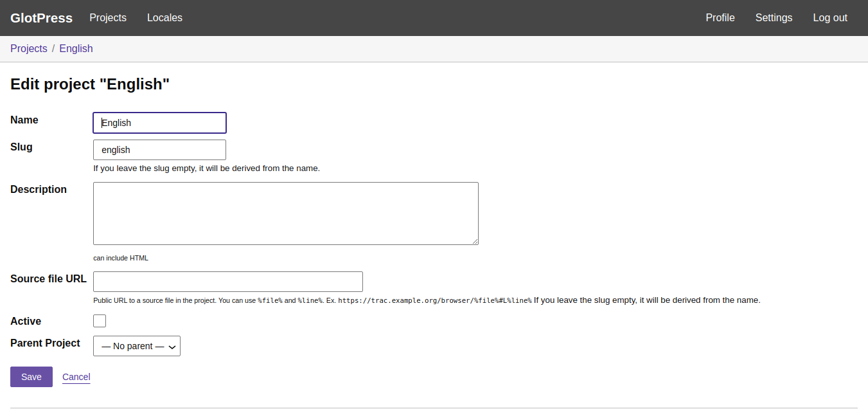Image resolution: width=868 pixels, height=409 pixels.
Task: Click the Name field label
Action: 24,120
